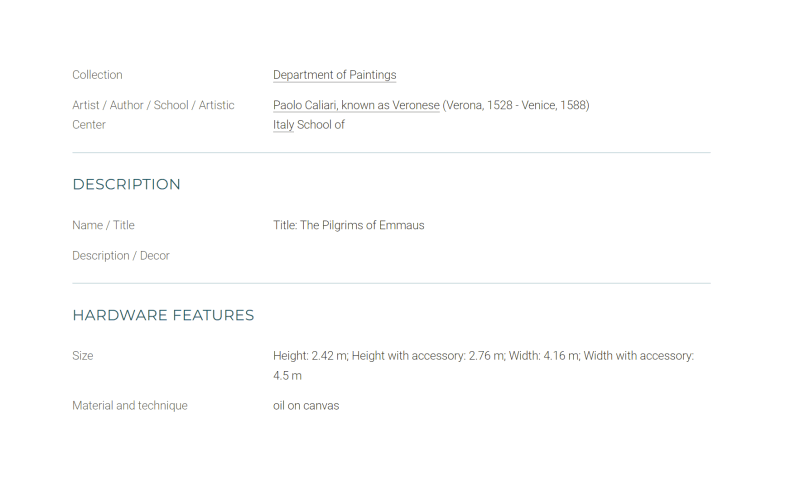Click the word Center under Artist label

pyautogui.click(x=89, y=125)
